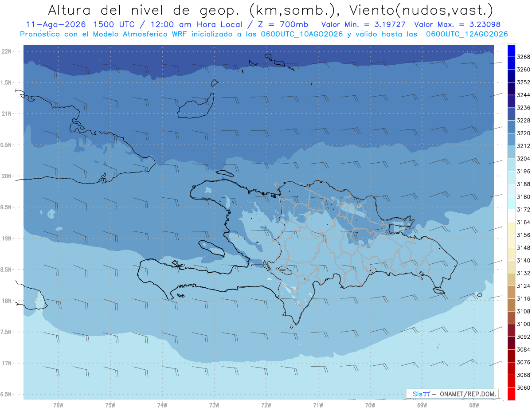This screenshot has width=532, height=411.
Task: Click the 18N latitude label
Action: tap(8, 301)
